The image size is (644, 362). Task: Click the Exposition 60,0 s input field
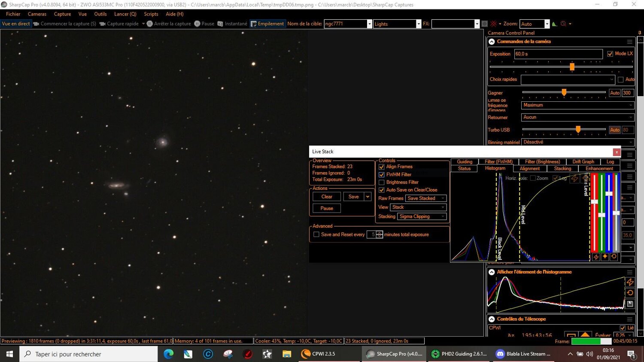click(558, 54)
